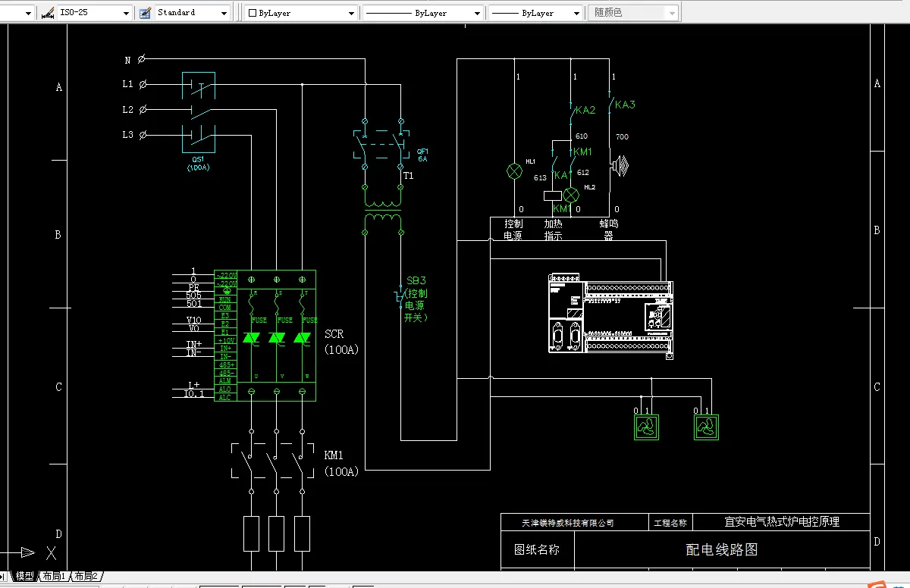Open the partially visible leftmost toolbar dropdown
910x588 pixels.
pos(29,13)
